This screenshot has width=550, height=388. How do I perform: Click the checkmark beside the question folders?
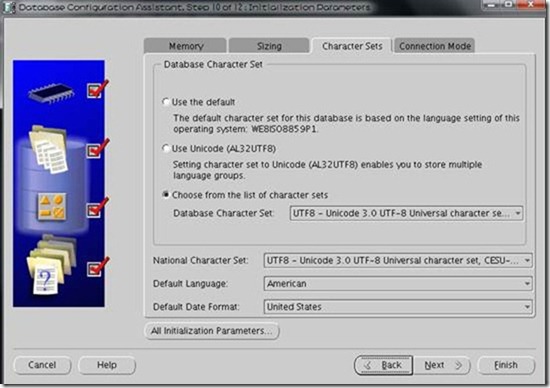[97, 267]
